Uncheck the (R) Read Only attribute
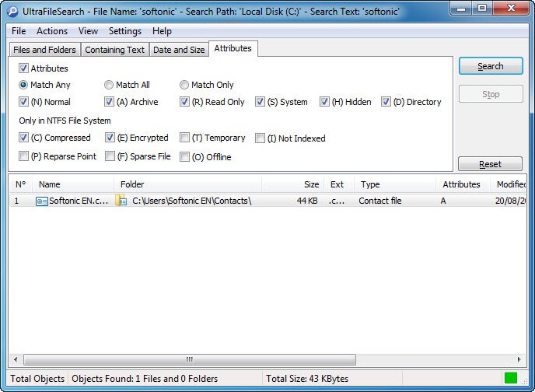This screenshot has height=392, width=535. 184,102
